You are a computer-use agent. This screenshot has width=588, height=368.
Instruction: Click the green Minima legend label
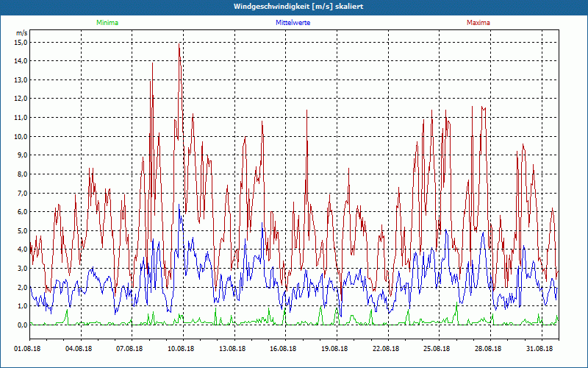point(107,23)
